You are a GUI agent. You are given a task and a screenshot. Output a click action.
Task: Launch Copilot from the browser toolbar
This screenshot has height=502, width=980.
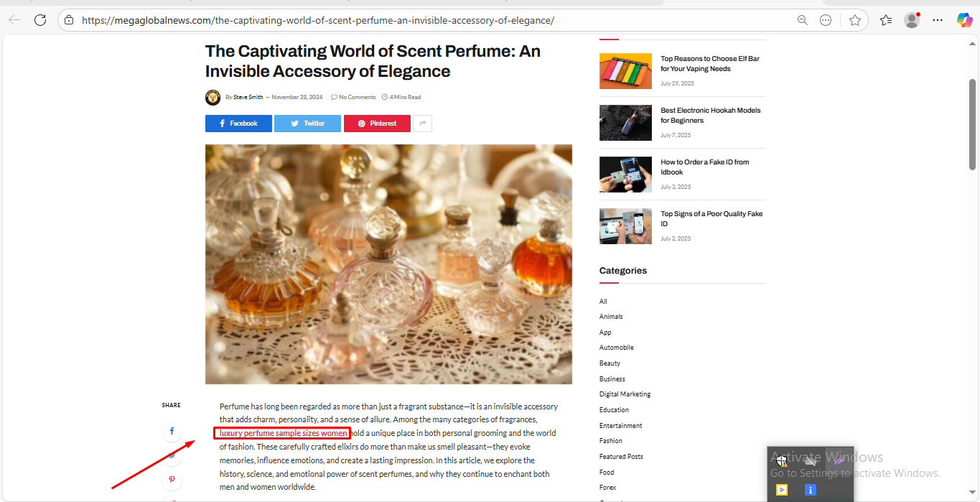pos(964,20)
